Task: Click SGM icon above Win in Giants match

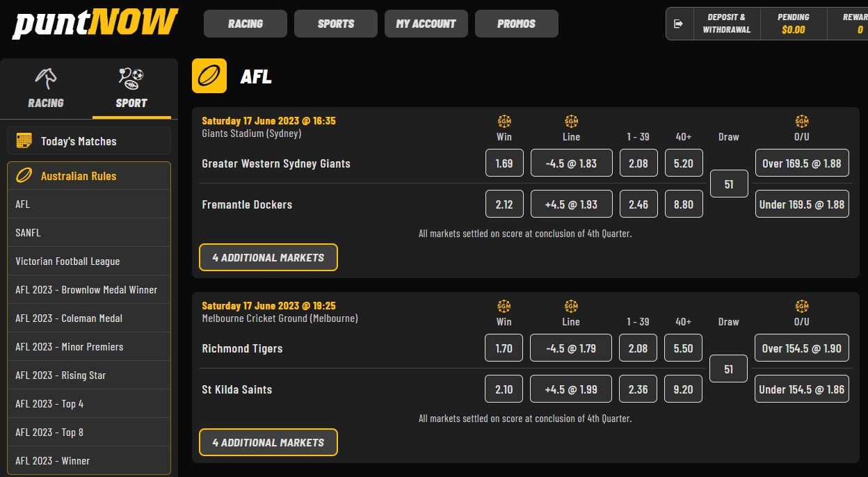Action: pyautogui.click(x=504, y=121)
